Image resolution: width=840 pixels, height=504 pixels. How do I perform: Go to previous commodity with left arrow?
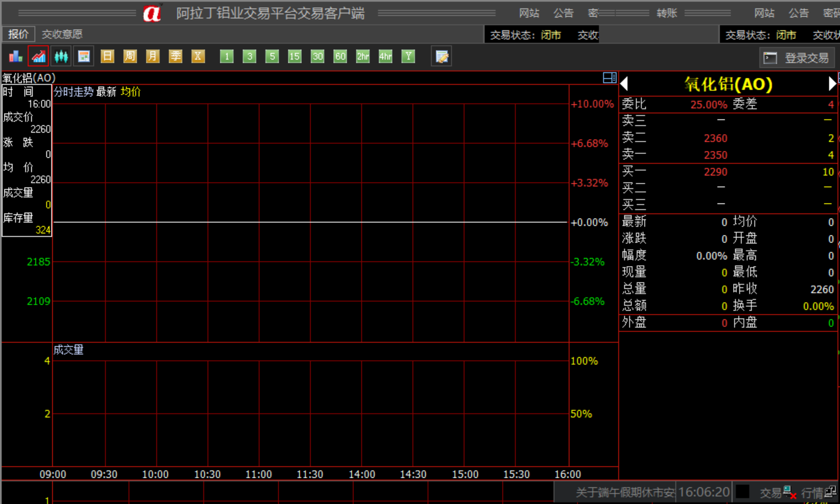[624, 84]
